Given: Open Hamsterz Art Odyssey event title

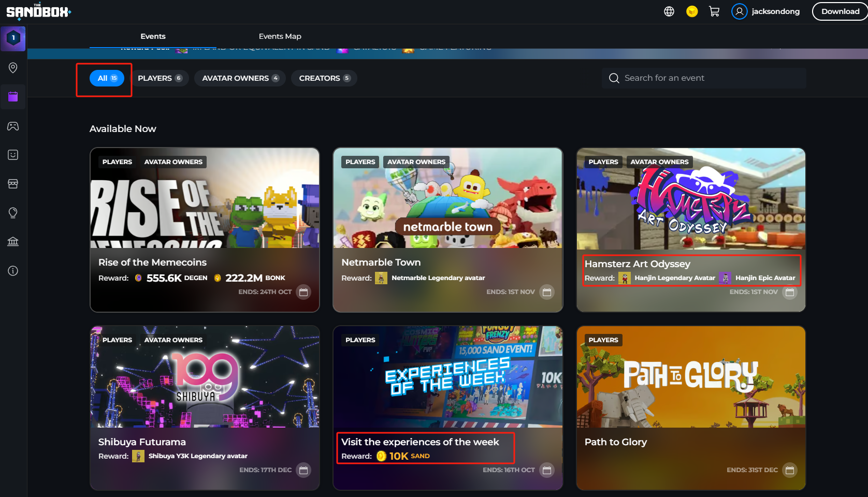Looking at the screenshot, I should pyautogui.click(x=637, y=264).
